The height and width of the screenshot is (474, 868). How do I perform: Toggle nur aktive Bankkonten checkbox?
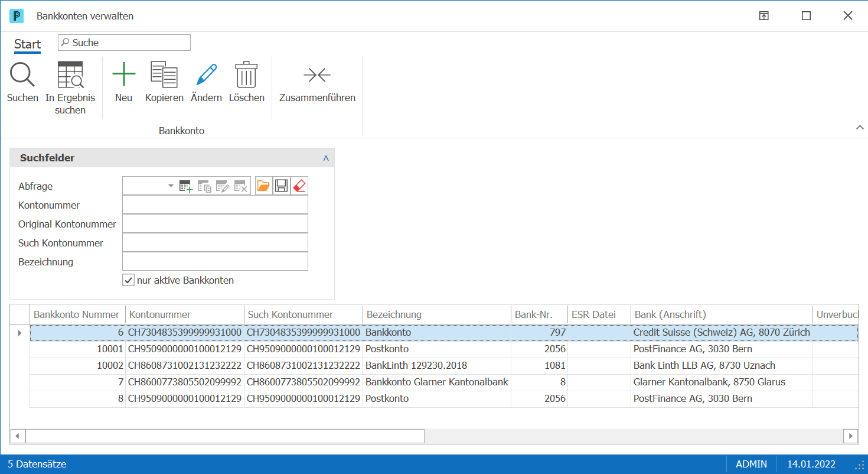pos(128,280)
